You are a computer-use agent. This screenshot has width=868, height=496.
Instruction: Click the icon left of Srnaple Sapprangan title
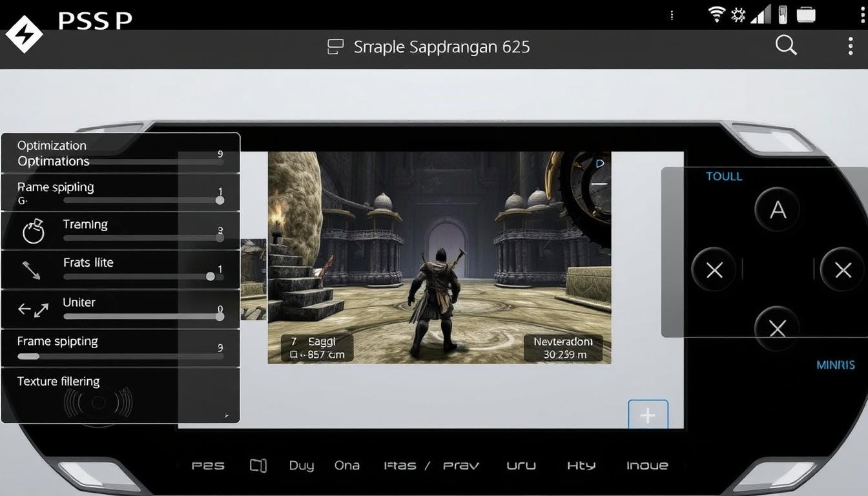click(335, 46)
